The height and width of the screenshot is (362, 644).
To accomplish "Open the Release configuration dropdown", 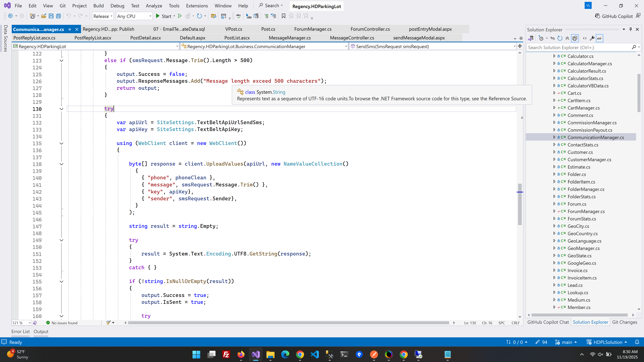I will pyautogui.click(x=103, y=16).
